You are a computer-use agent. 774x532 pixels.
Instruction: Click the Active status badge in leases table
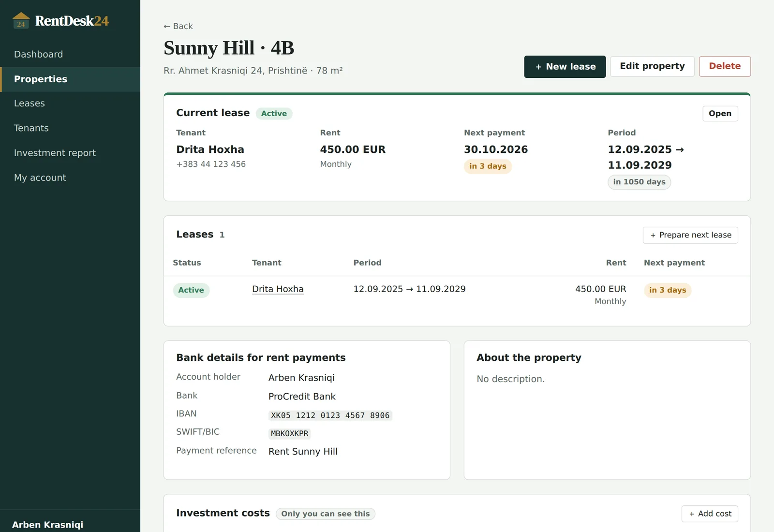tap(191, 290)
